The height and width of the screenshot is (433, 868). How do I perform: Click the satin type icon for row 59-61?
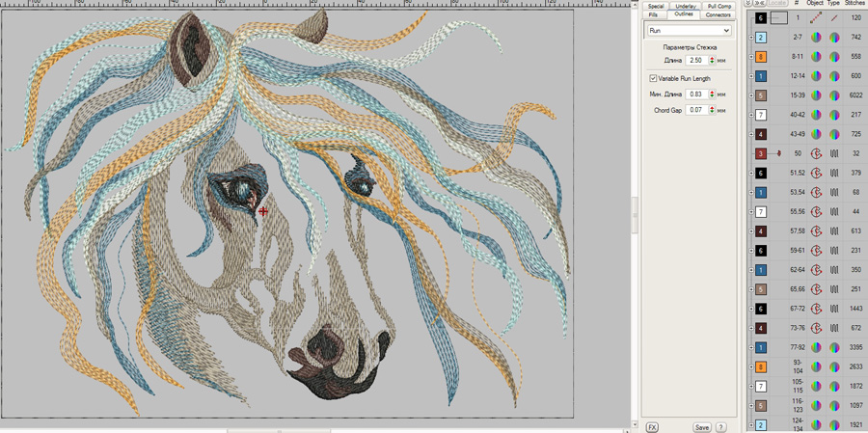coord(834,251)
